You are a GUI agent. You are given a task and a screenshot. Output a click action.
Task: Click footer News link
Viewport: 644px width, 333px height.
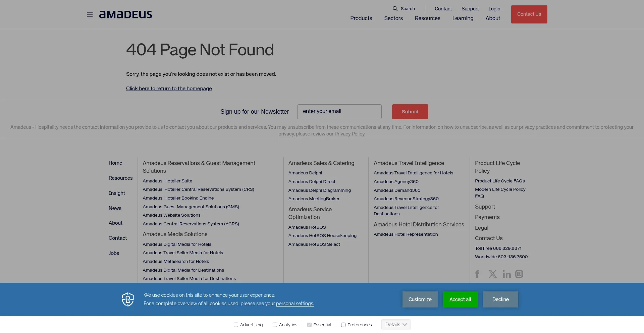tap(115, 208)
